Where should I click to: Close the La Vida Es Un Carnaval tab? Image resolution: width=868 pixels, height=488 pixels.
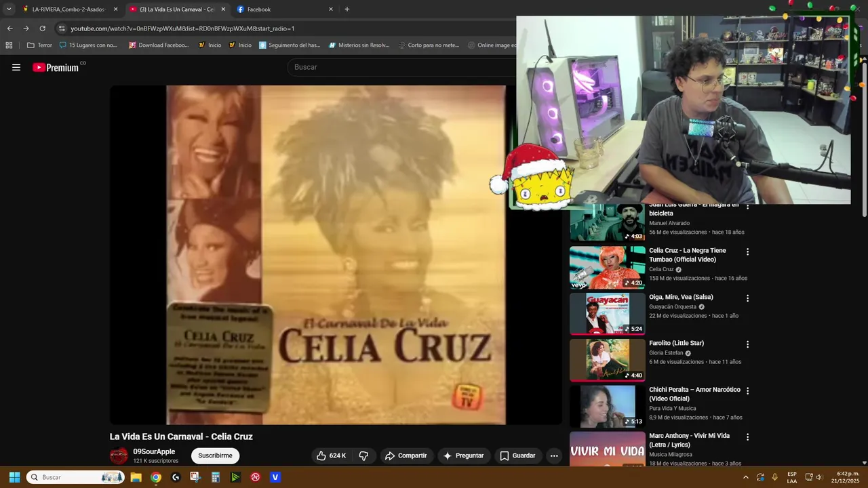coord(223,9)
